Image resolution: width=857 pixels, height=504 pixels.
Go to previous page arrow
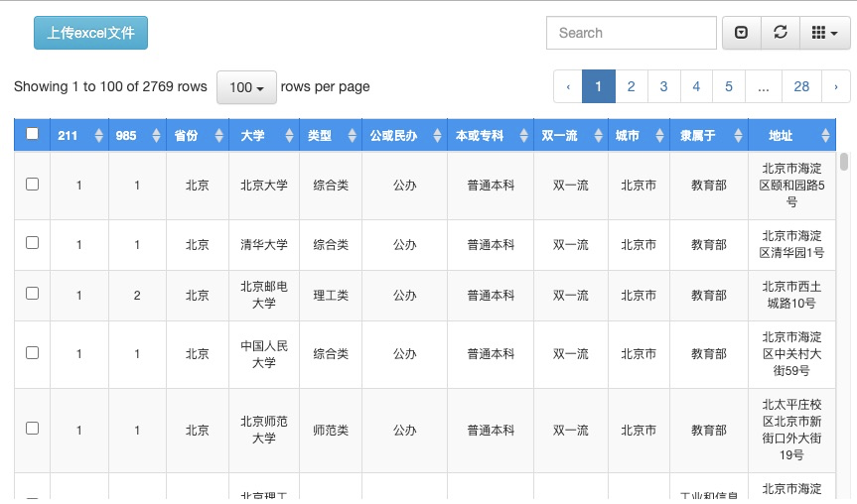(568, 86)
